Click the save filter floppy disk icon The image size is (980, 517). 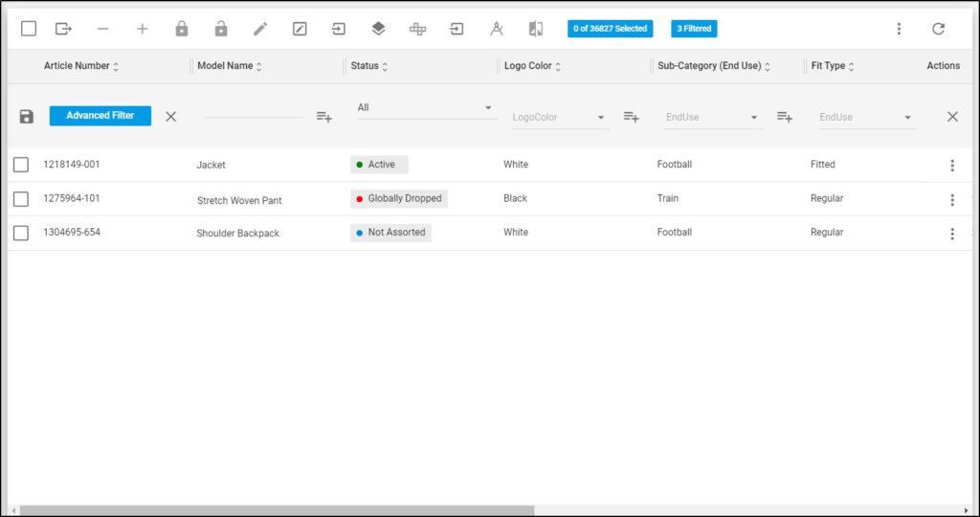click(26, 116)
